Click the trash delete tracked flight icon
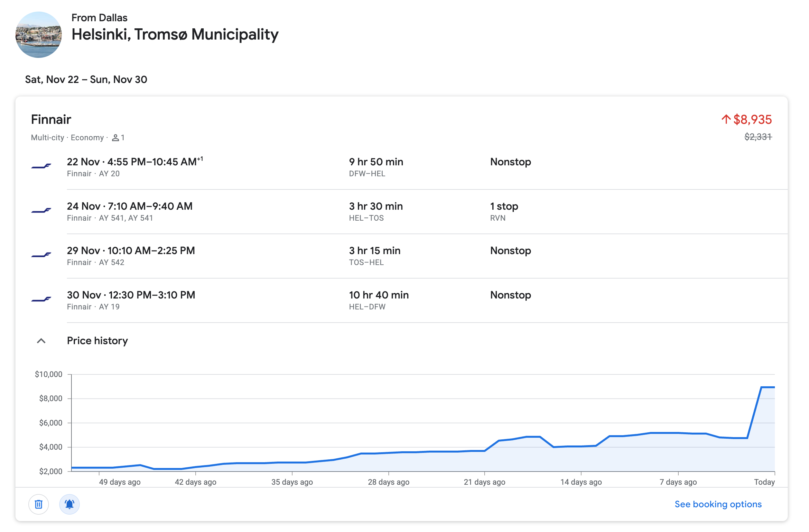Viewport: 809px width, 532px height. 38,504
